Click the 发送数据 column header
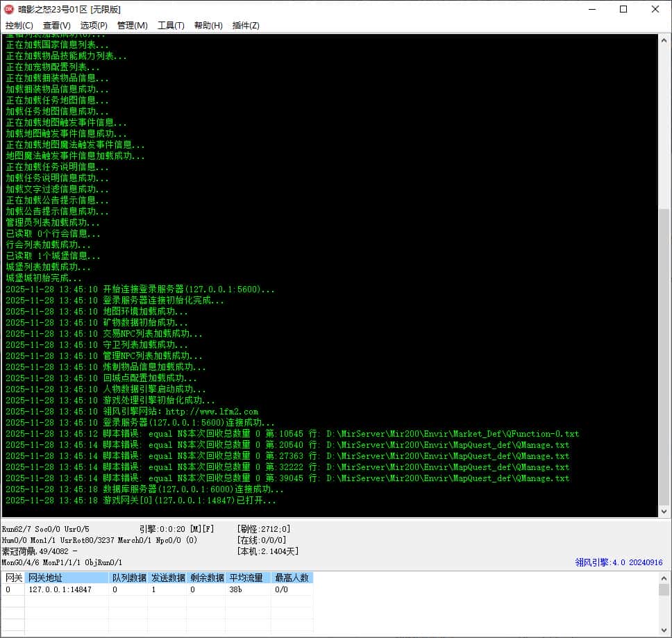The width and height of the screenshot is (672, 638). 167,578
